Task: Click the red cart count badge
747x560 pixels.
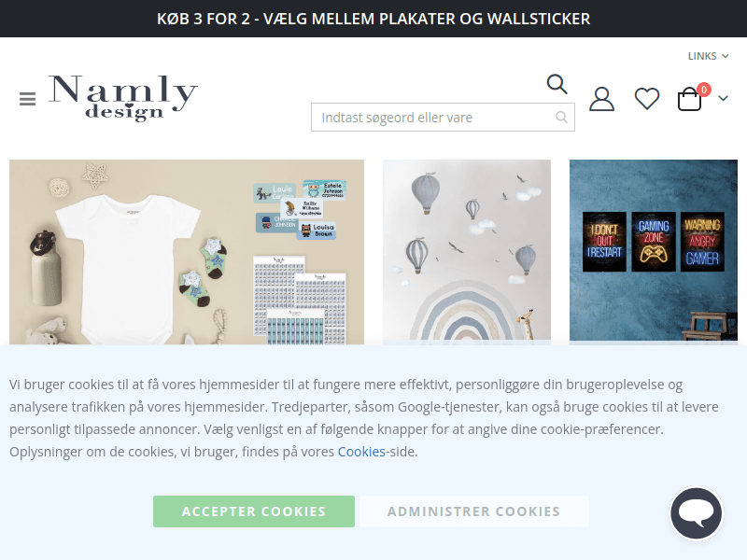Action: (704, 90)
